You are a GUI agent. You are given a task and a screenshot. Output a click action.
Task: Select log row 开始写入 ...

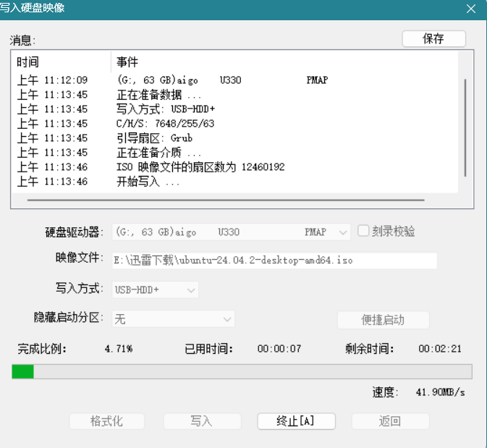click(x=234, y=182)
